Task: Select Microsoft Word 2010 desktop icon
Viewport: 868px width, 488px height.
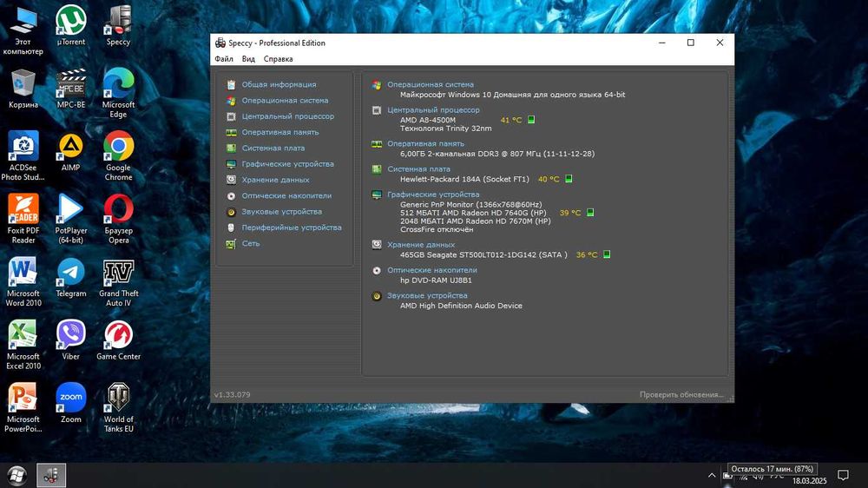Action: [x=23, y=282]
